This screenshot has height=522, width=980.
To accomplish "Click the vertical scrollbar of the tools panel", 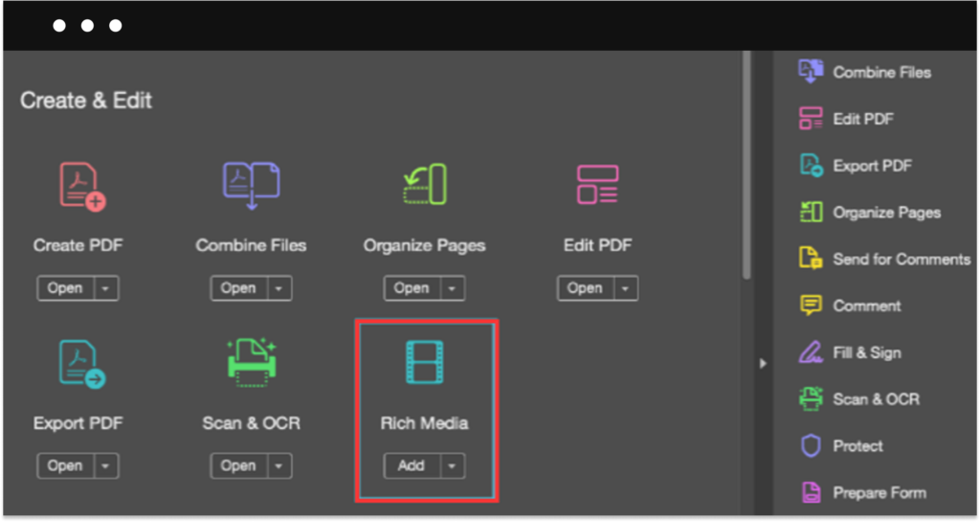I will tap(746, 163).
